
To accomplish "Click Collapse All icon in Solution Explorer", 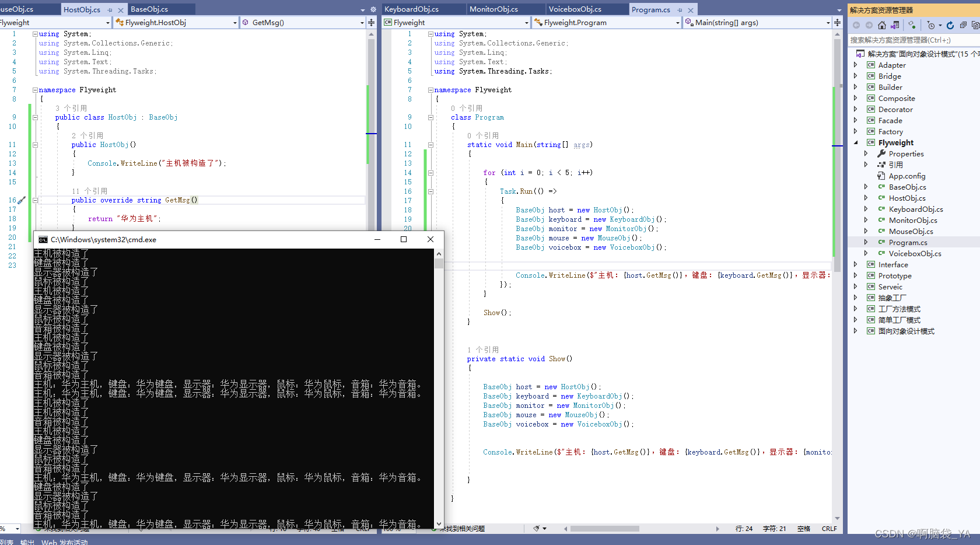I will click(x=963, y=25).
